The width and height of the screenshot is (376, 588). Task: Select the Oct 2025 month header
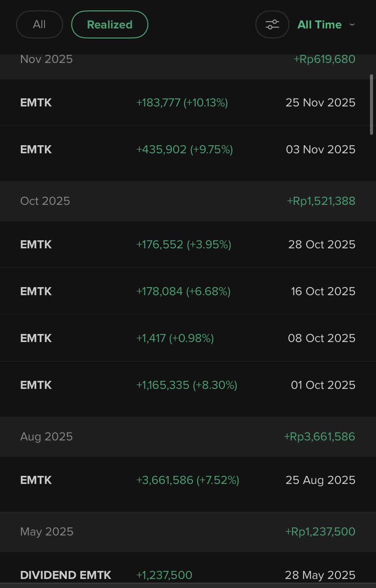pos(45,201)
